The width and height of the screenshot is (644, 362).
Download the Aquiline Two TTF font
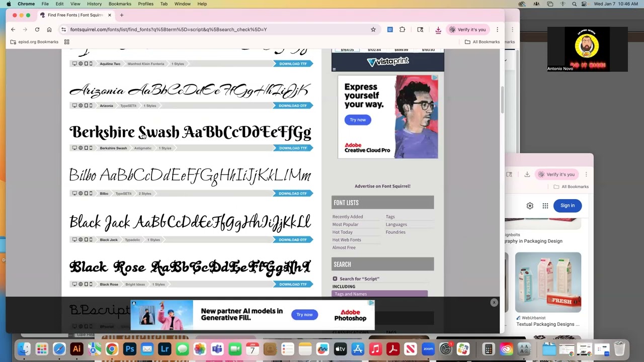(x=293, y=64)
